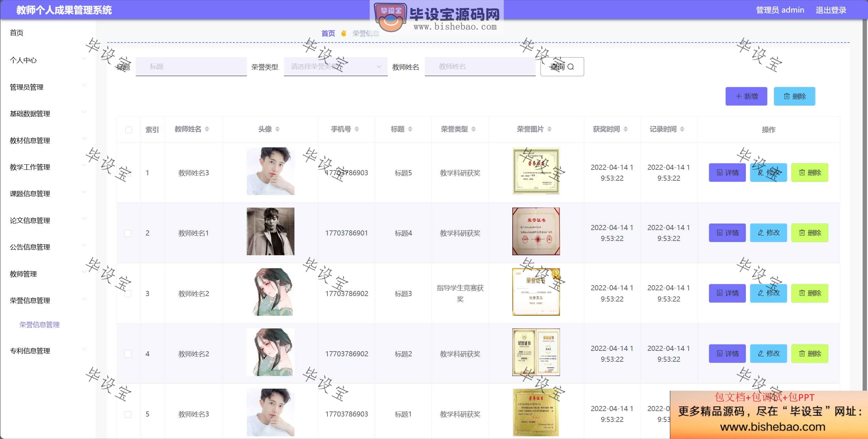Sort by 手机号 column sort icon

(357, 129)
